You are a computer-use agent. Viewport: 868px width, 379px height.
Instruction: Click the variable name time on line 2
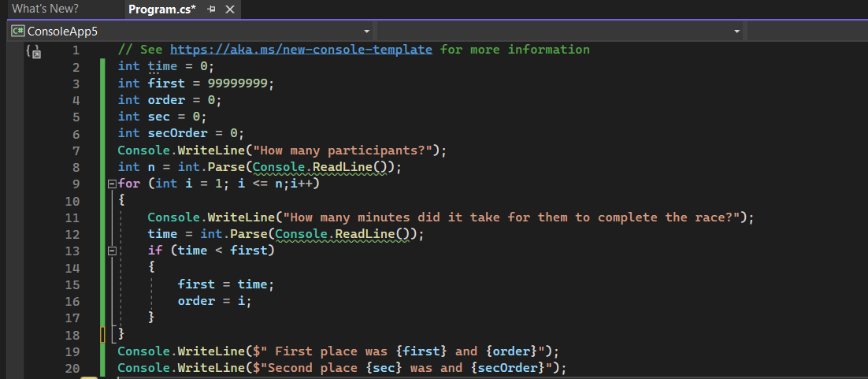click(163, 66)
